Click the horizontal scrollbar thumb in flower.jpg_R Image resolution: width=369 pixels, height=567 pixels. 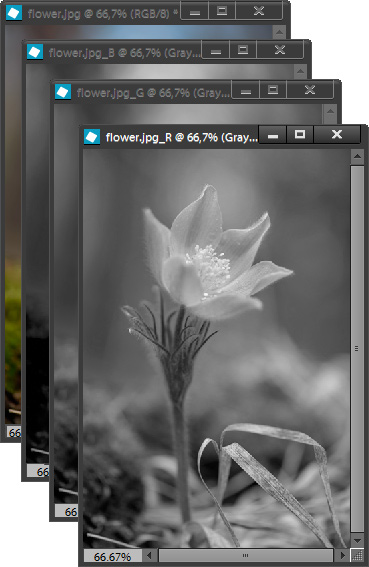click(246, 555)
